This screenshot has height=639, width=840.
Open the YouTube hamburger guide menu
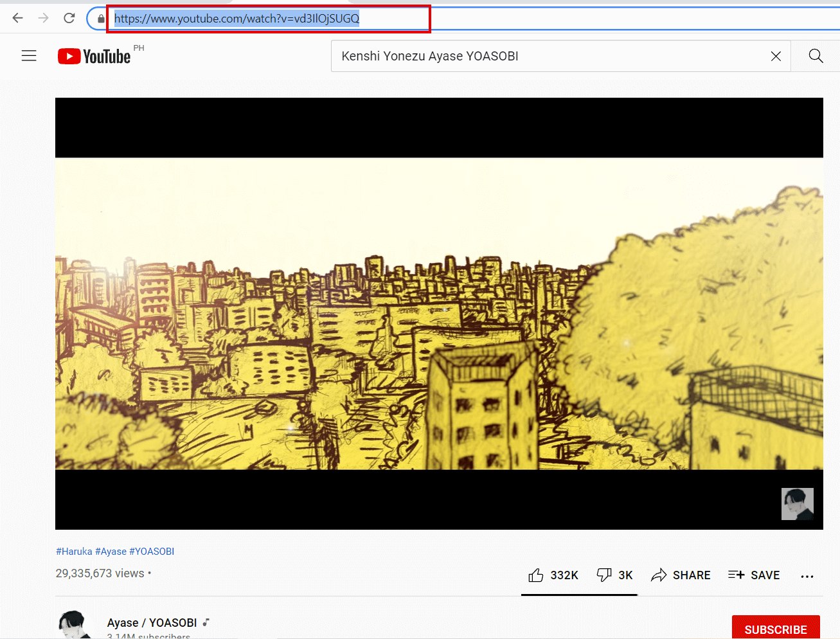(x=29, y=56)
